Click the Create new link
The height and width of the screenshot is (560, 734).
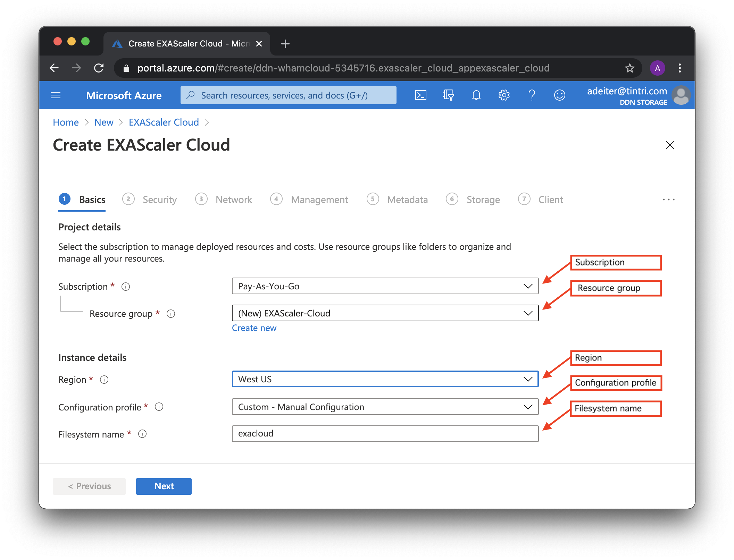[254, 328]
